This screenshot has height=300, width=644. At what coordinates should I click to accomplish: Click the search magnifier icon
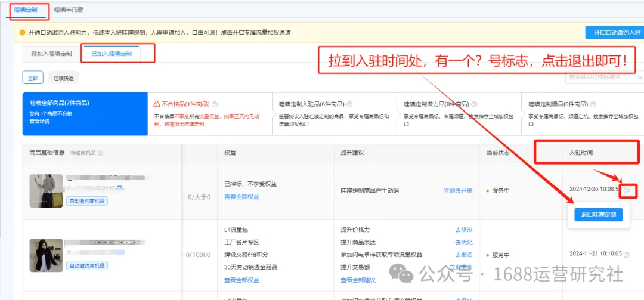coord(639,77)
